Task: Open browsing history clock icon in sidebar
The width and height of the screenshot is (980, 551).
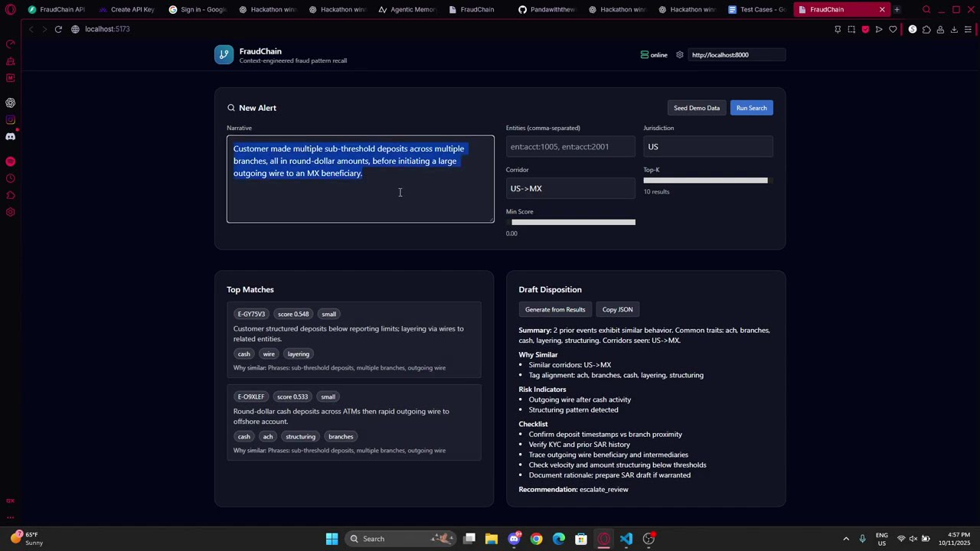Action: coord(10,178)
